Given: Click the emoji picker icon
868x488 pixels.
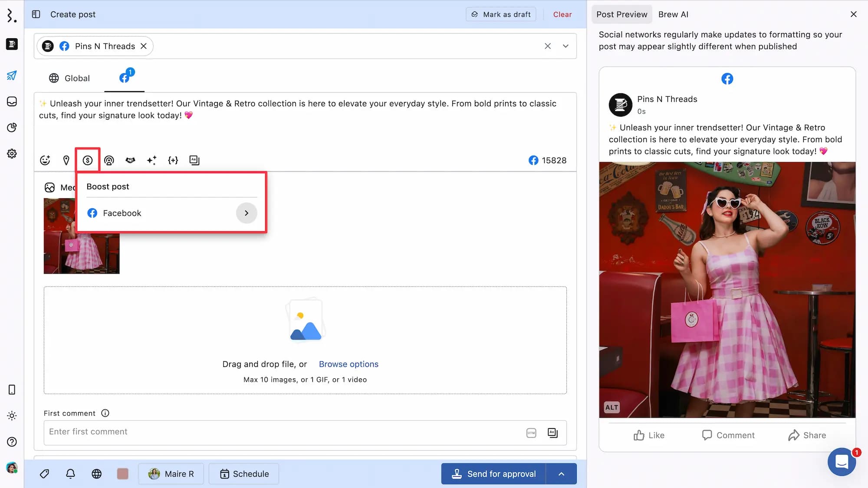Looking at the screenshot, I should pos(45,160).
